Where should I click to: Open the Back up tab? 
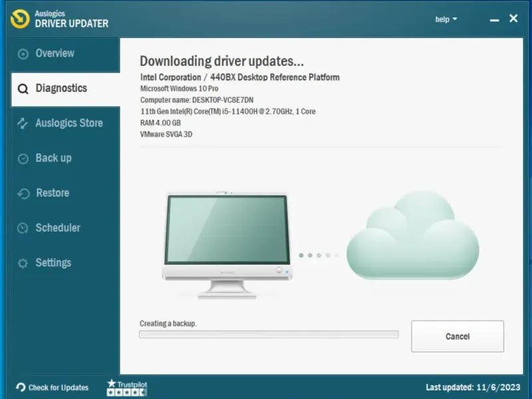[65, 158]
